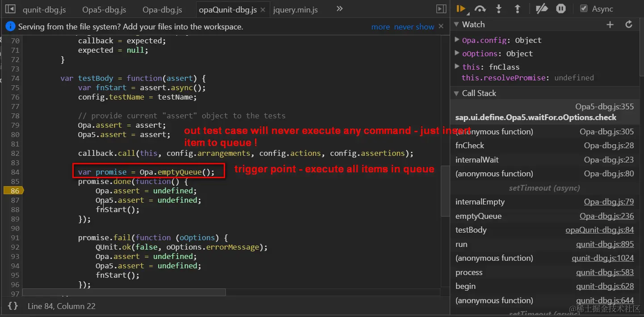Dismiss the workspace info bar
The width and height of the screenshot is (644, 317).
(441, 26)
